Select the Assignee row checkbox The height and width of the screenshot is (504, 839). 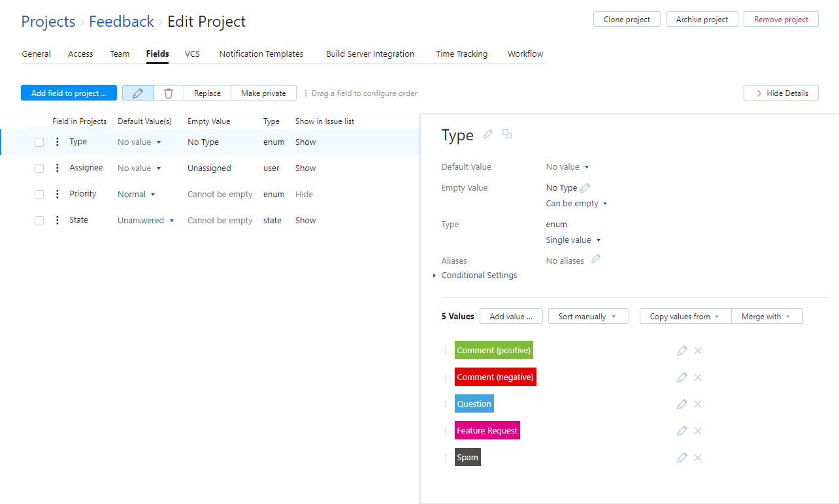coord(39,168)
